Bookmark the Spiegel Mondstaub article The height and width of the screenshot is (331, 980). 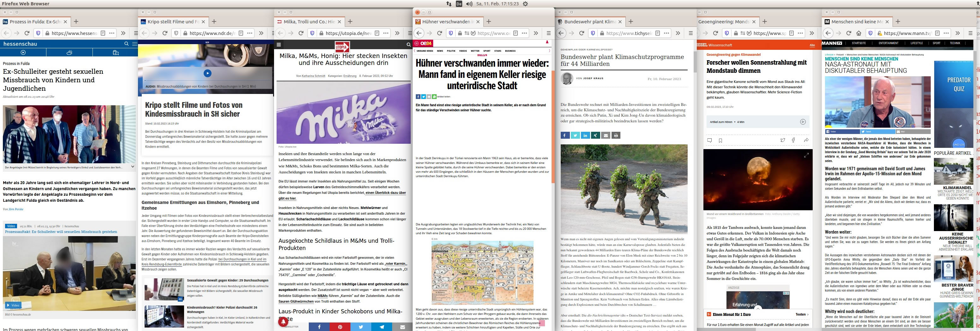tap(720, 140)
